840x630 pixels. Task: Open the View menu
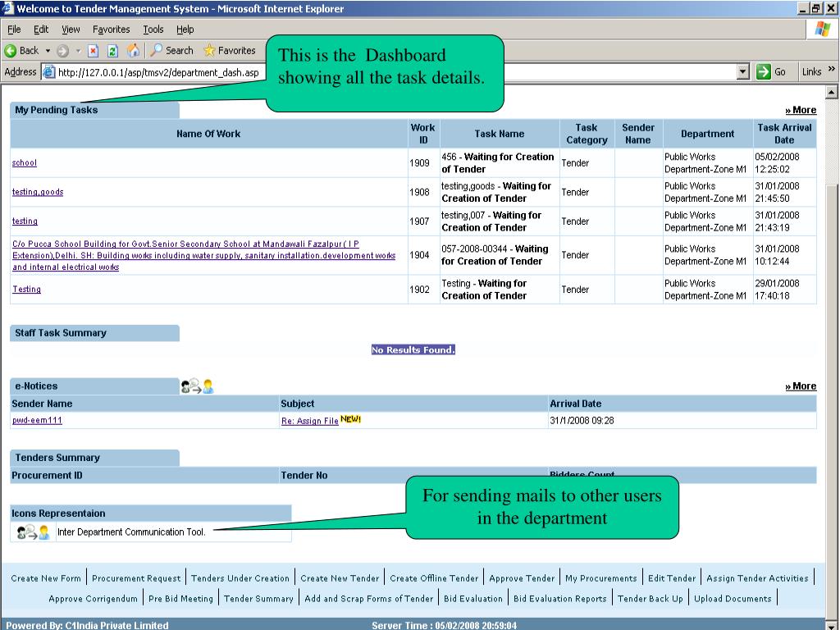coord(71,30)
